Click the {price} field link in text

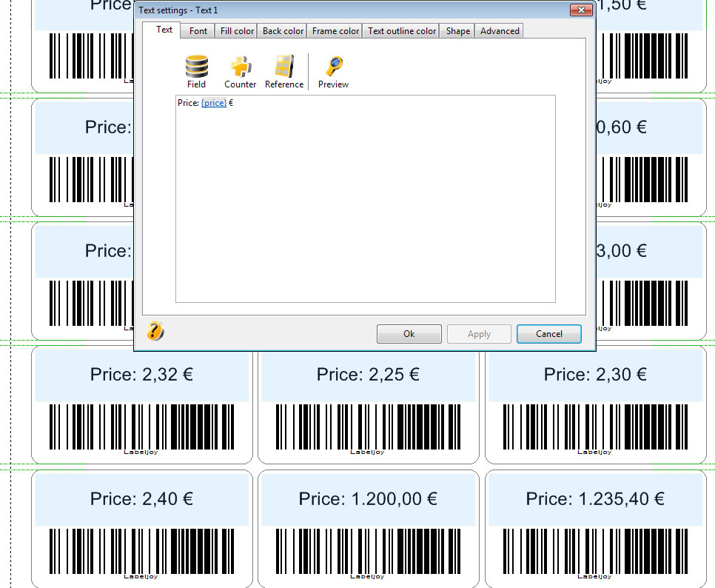214,103
